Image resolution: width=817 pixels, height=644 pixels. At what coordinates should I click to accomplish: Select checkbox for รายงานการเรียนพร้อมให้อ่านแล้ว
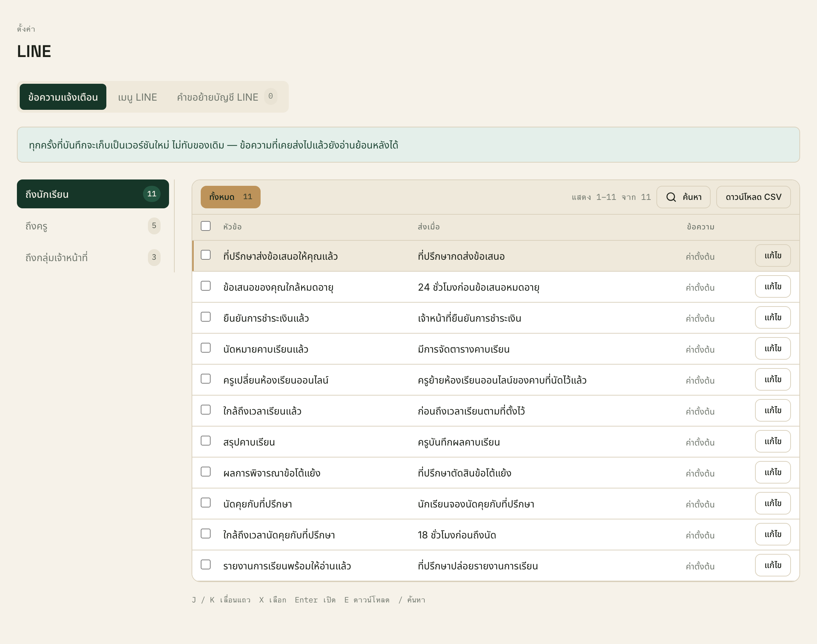pos(206,564)
